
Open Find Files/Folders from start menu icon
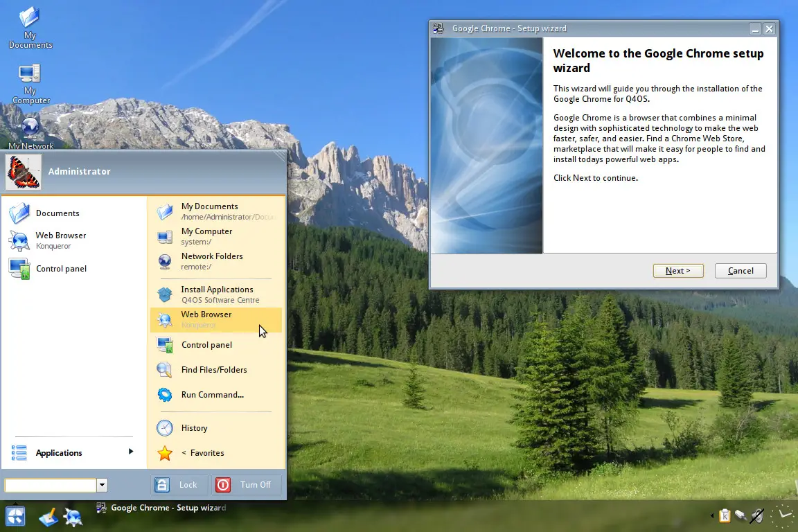coord(165,370)
